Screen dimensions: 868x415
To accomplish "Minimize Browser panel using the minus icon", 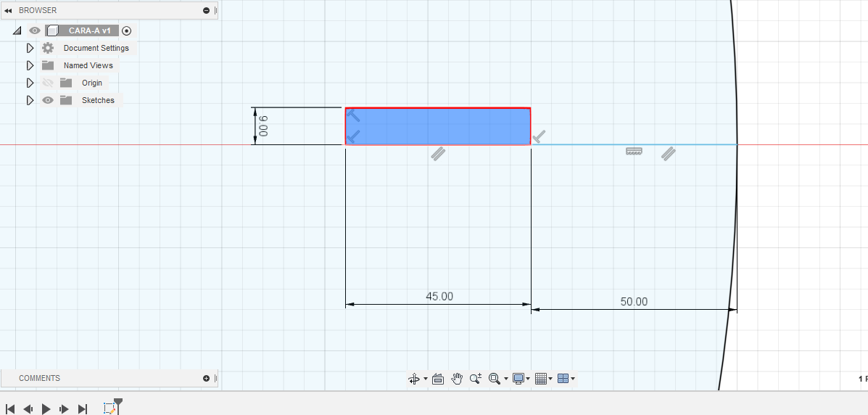I will [207, 11].
